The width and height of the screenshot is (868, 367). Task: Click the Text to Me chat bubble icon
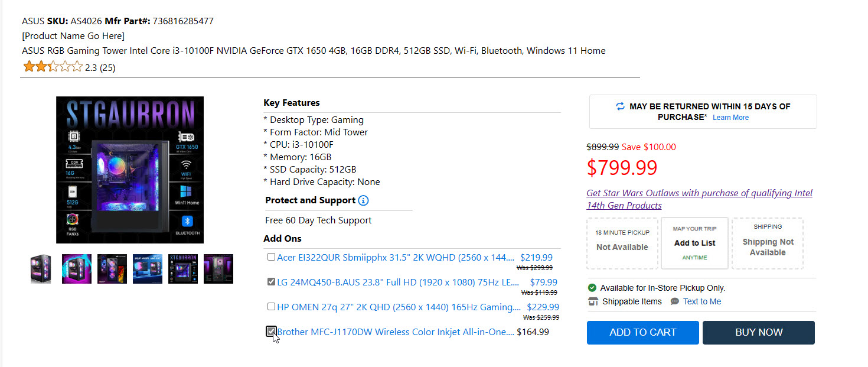point(674,301)
